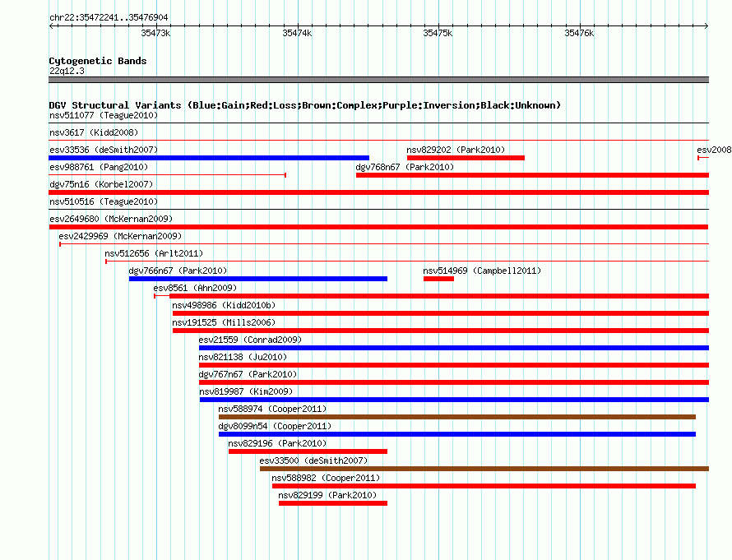
Task: Click the thick red esv8561 loss bar
Action: click(x=439, y=296)
